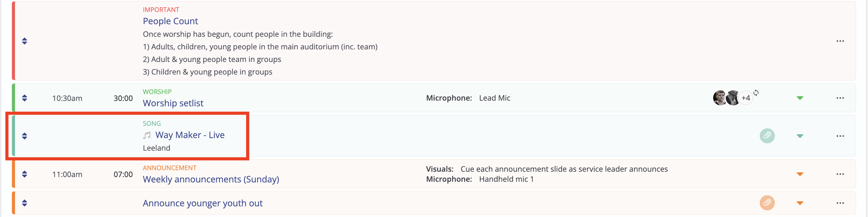Click reorder handle on Announce younger youth out

24,203
